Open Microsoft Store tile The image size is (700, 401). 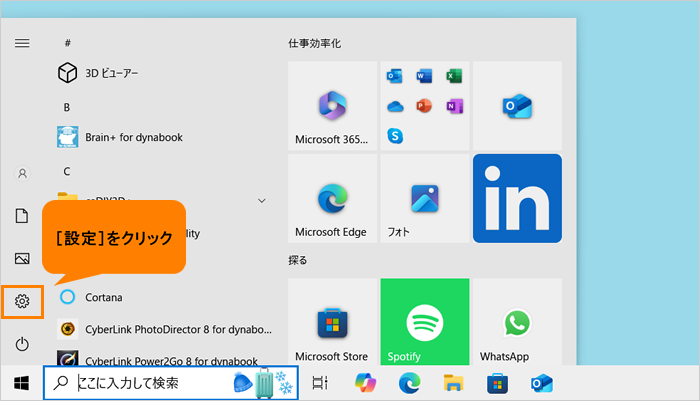[333, 322]
